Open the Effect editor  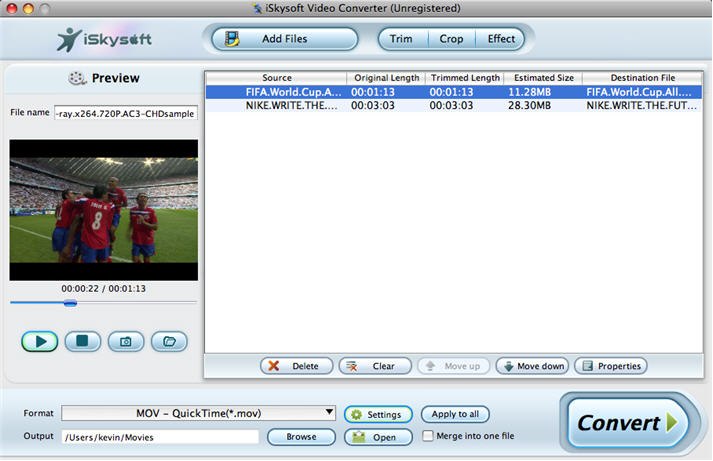click(501, 39)
